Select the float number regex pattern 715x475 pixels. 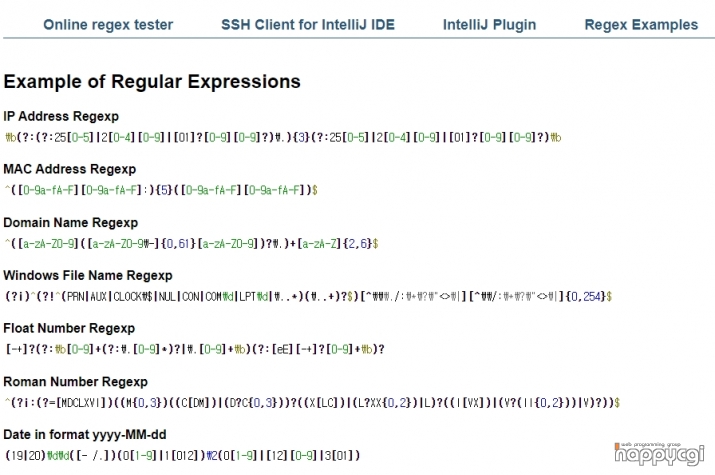[x=195, y=349]
